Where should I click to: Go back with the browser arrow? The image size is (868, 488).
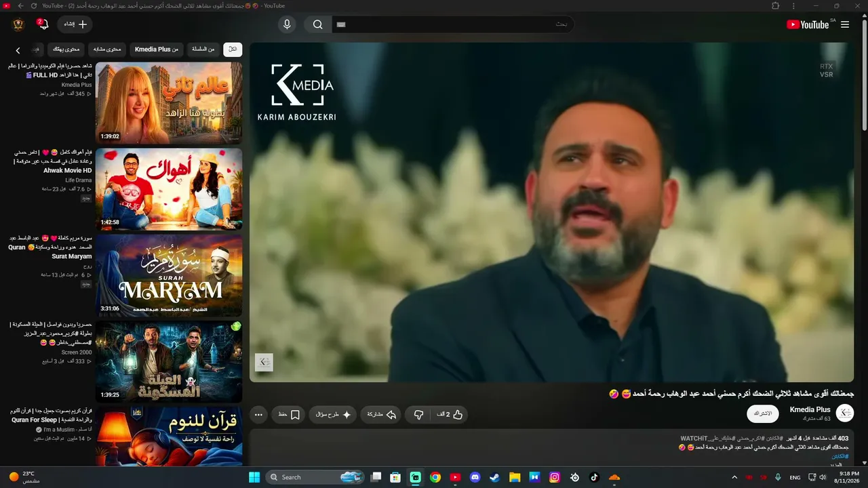click(x=20, y=5)
